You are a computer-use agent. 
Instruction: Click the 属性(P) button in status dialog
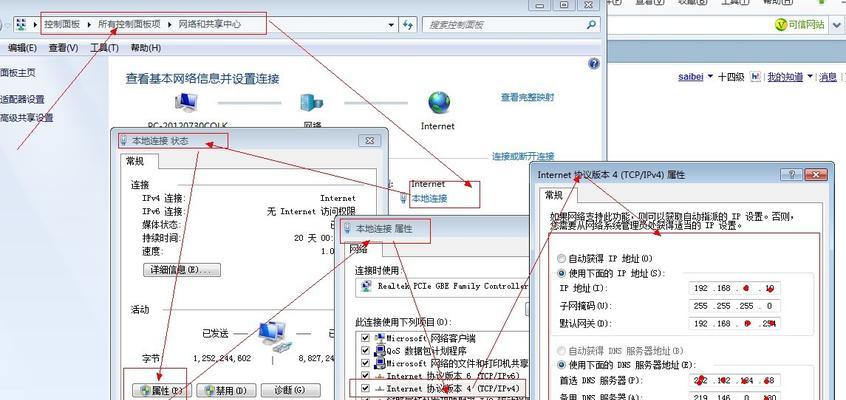[x=161, y=390]
